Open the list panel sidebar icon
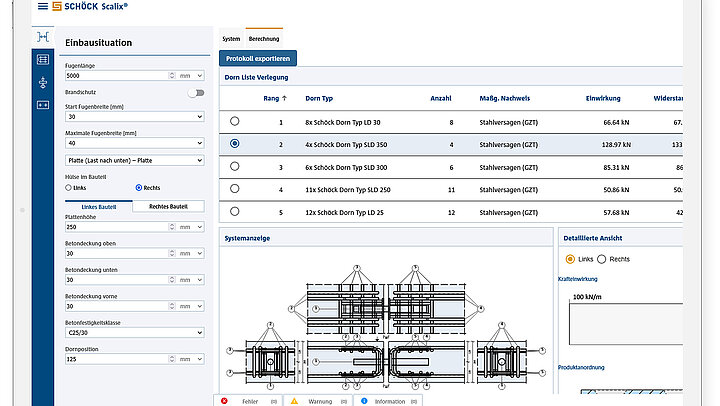The height and width of the screenshot is (406, 720). click(43, 59)
